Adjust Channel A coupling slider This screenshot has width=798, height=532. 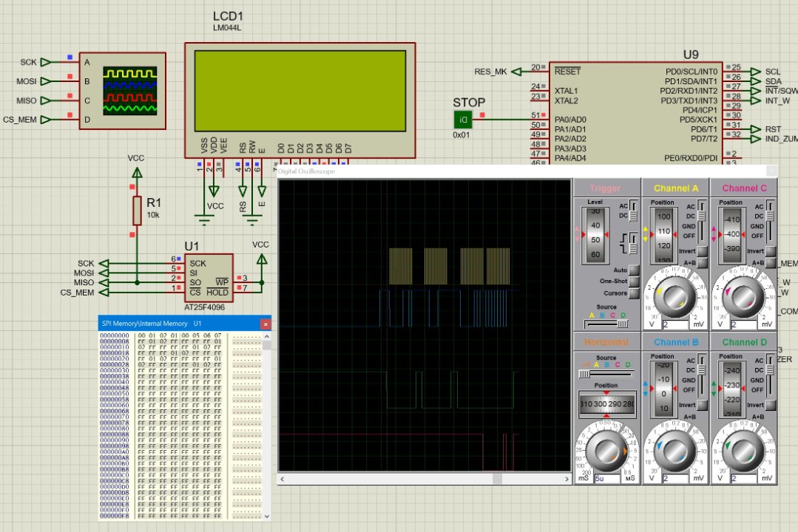(702, 221)
